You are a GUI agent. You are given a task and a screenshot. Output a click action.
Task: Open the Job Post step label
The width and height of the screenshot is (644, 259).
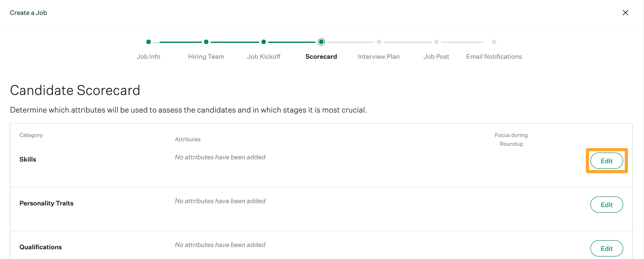(436, 57)
